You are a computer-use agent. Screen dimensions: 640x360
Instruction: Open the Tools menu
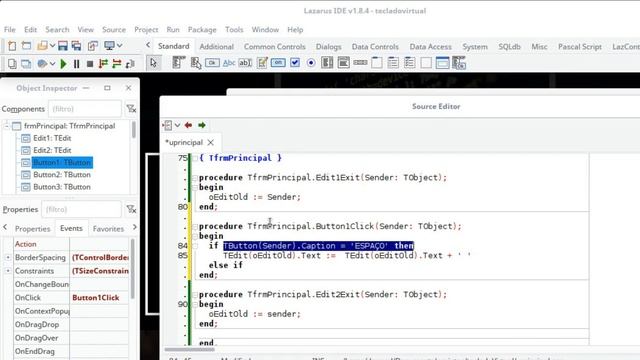[234, 30]
